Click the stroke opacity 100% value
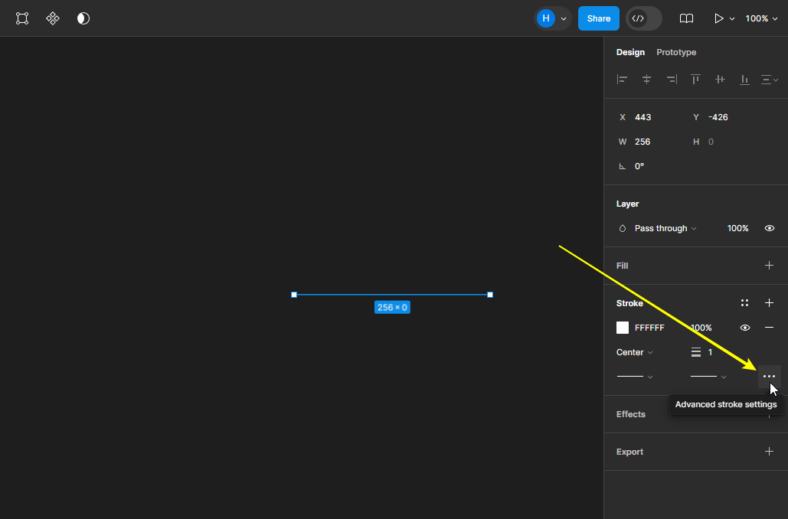This screenshot has width=788, height=519. click(701, 328)
